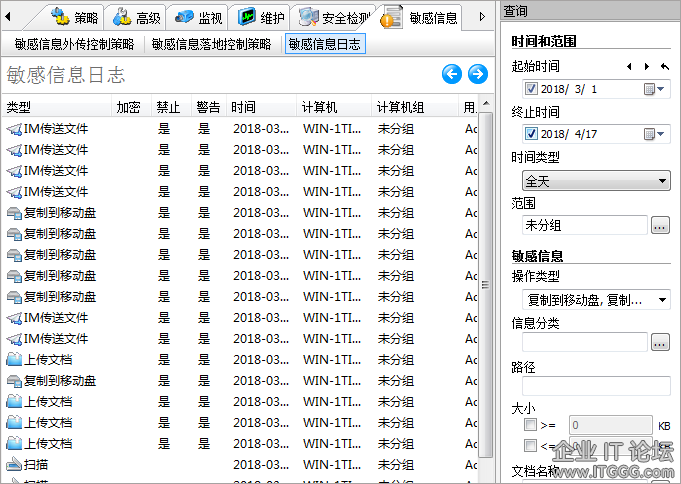Screen dimensions: 681x484
Task: Click the >= size value field
Action: pyautogui.click(x=611, y=424)
